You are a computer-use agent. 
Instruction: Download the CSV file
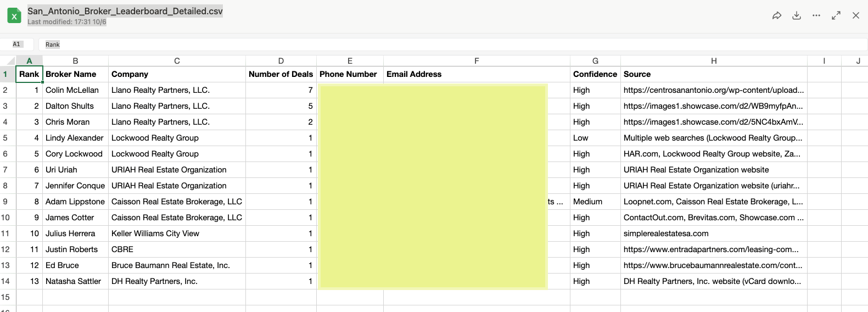pyautogui.click(x=797, y=15)
